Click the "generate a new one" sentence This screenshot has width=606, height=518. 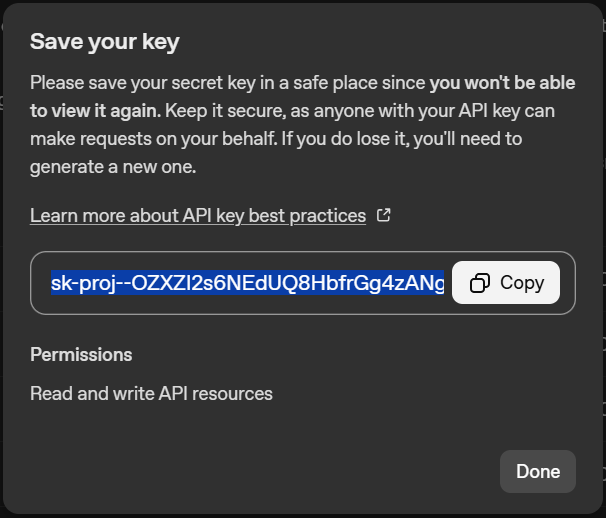(110, 165)
